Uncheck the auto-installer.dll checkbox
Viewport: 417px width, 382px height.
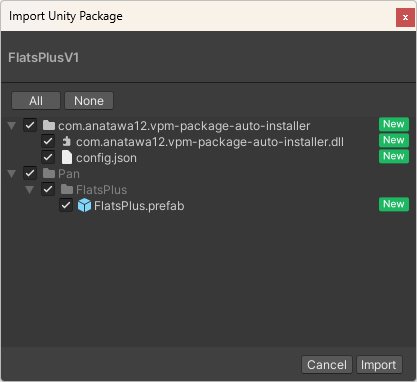[x=48, y=141]
